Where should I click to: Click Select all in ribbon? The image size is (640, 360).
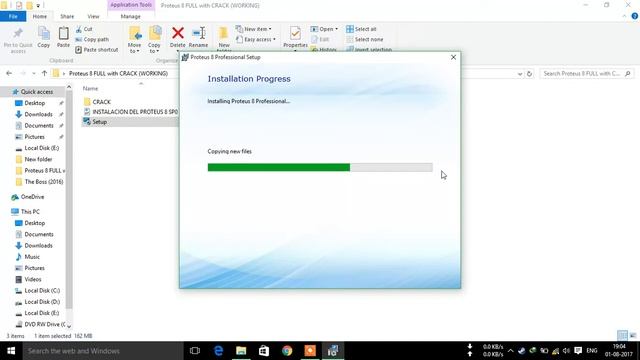[x=361, y=29]
